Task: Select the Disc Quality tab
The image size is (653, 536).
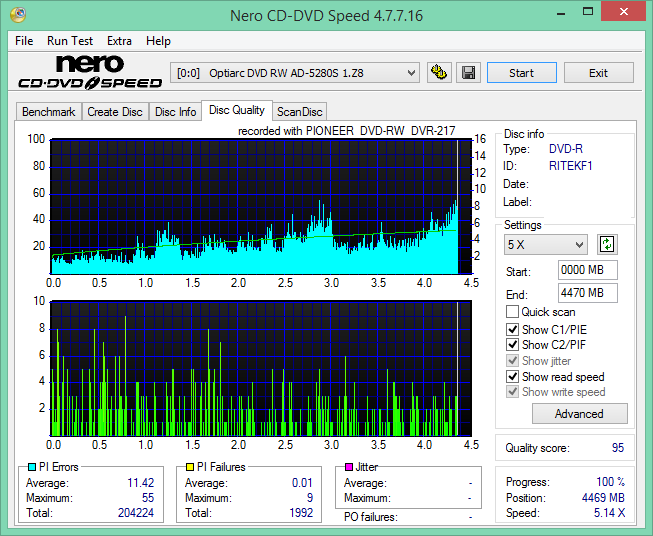Action: (237, 110)
